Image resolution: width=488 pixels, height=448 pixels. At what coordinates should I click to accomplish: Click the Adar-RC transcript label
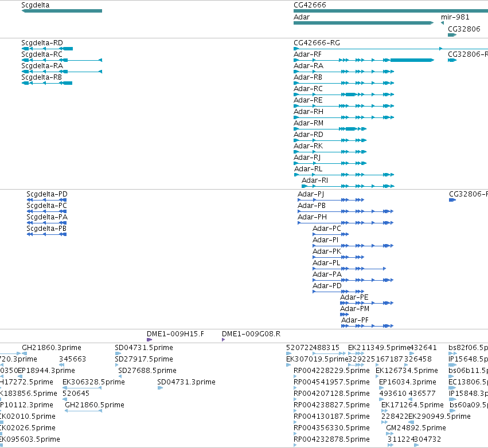pos(308,89)
